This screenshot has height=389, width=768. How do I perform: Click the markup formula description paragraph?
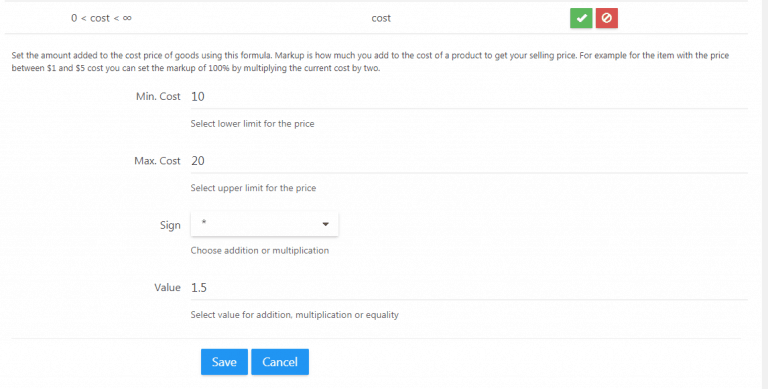click(370, 62)
